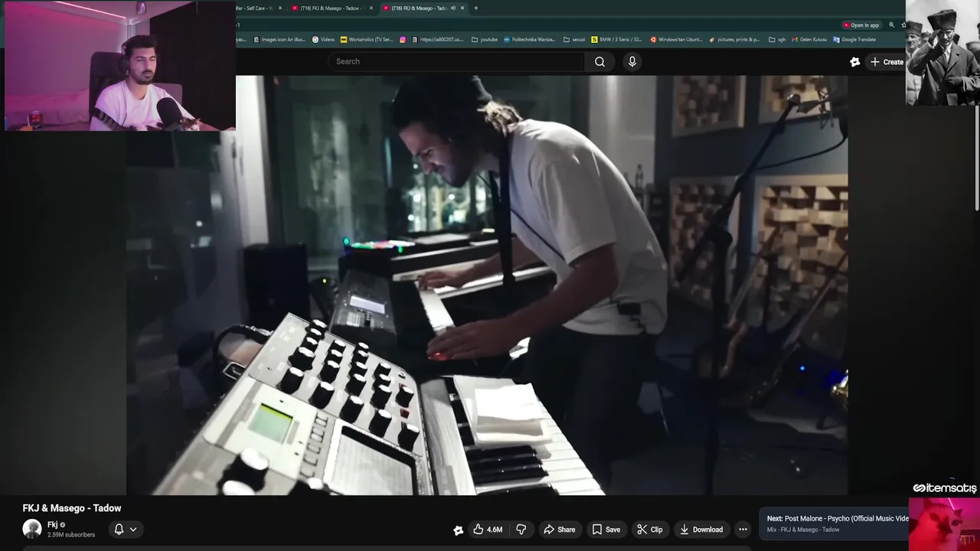Viewport: 980px width, 551px height.
Task: Open the Workaholics TV Series bookmark
Action: coord(367,39)
